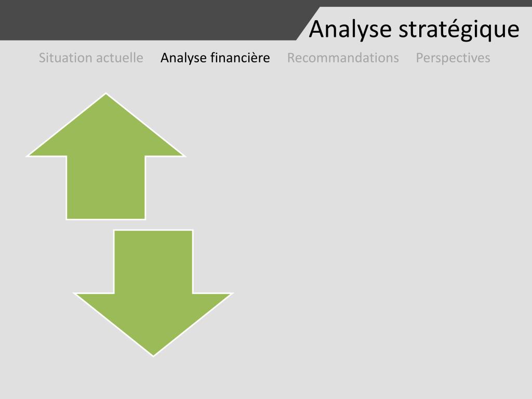Click the word stratégique in the title
Screen dimensions: 532x399
[459, 30]
